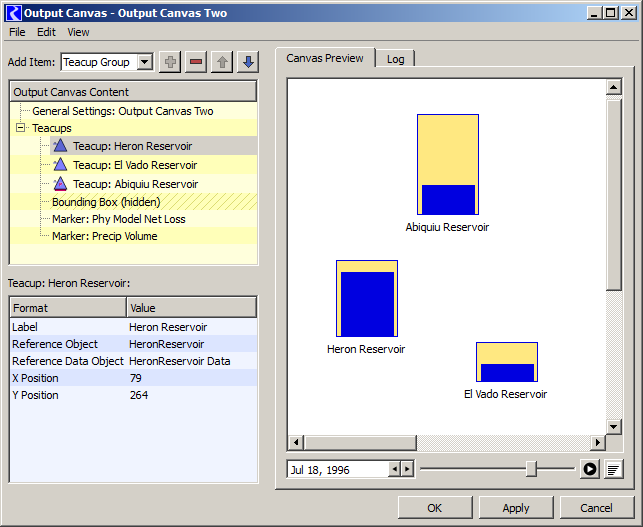Start animation with the play button
This screenshot has width=643, height=527.
[x=590, y=469]
